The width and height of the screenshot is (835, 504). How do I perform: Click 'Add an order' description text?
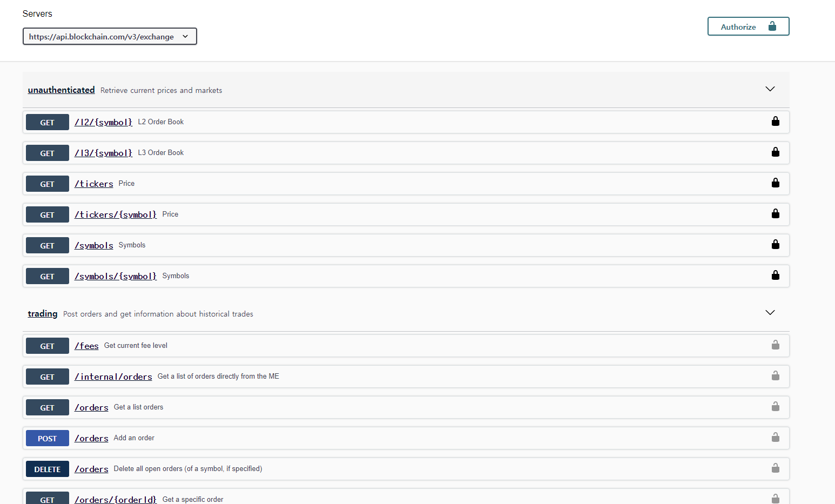click(134, 438)
